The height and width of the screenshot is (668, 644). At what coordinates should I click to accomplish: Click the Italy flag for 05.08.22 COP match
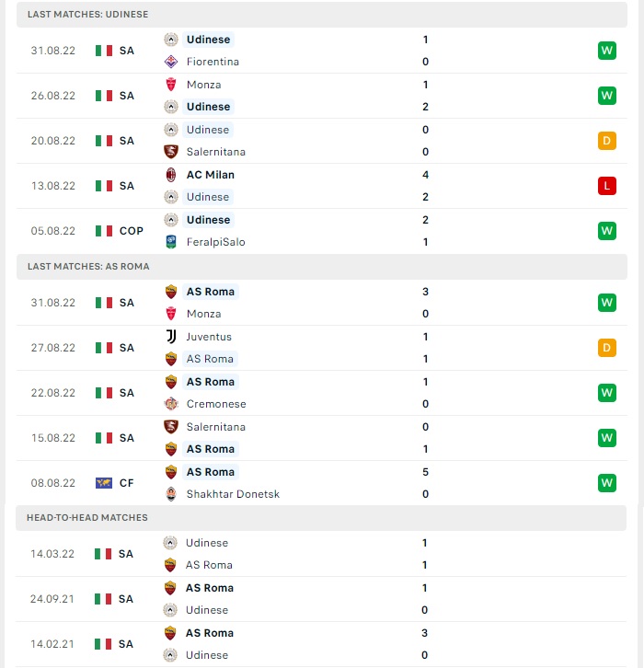(x=104, y=231)
